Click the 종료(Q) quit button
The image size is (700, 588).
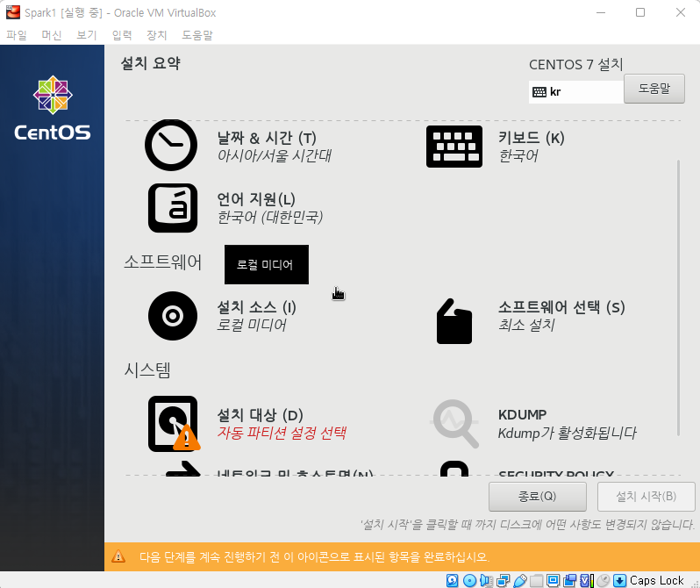[x=538, y=496]
